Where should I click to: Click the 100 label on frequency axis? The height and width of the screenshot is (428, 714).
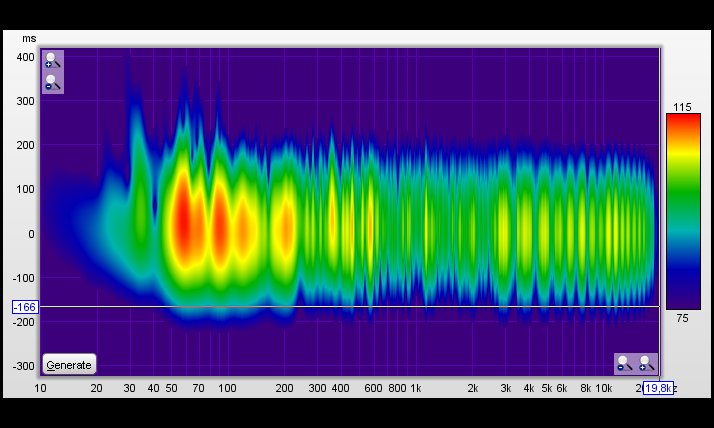(227, 388)
